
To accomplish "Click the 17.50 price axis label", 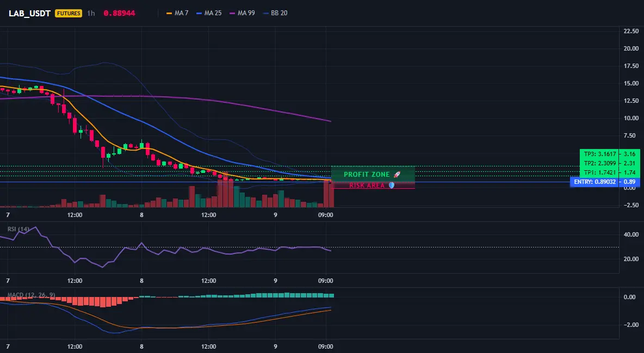I will tap(631, 66).
